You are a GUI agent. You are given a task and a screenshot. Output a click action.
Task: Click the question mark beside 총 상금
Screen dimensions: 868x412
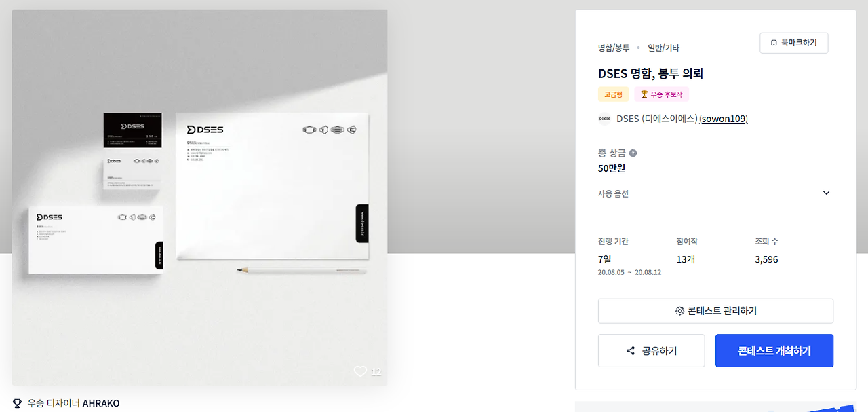pyautogui.click(x=633, y=153)
